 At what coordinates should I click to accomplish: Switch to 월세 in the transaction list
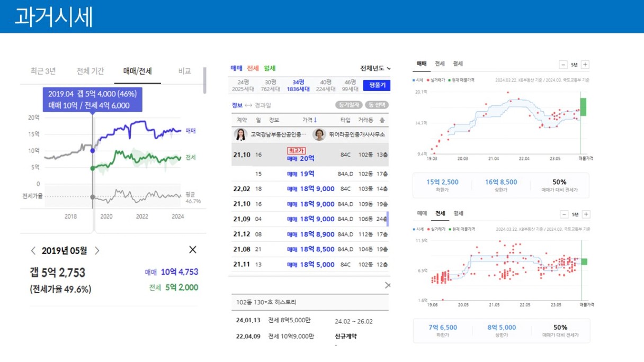click(x=270, y=68)
